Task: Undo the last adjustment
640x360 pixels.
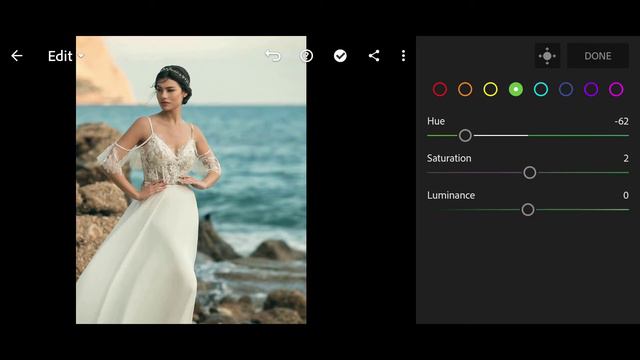Action: [x=273, y=56]
